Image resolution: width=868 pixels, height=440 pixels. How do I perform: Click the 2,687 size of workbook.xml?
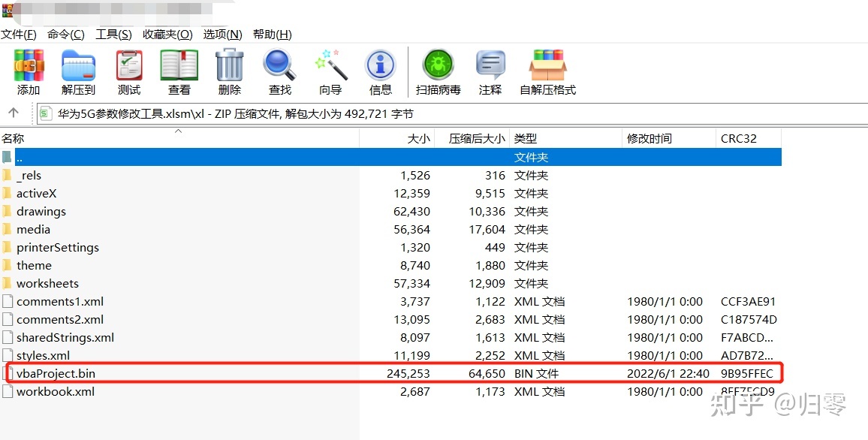tap(414, 391)
